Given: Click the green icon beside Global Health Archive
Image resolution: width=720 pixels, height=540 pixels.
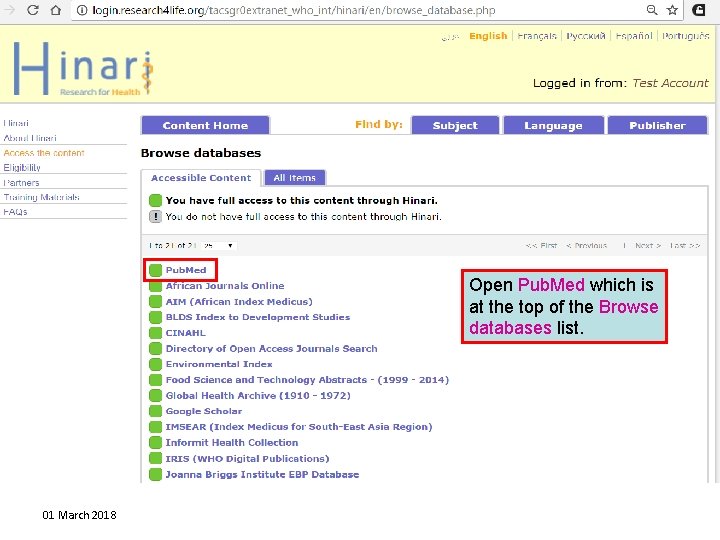Looking at the screenshot, I should 156,396.
